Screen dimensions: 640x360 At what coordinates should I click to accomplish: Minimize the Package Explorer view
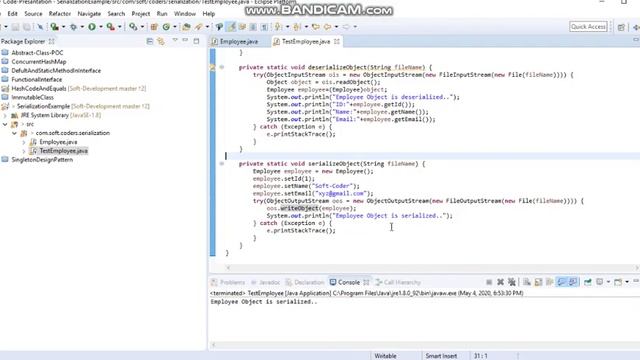pyautogui.click(x=185, y=40)
